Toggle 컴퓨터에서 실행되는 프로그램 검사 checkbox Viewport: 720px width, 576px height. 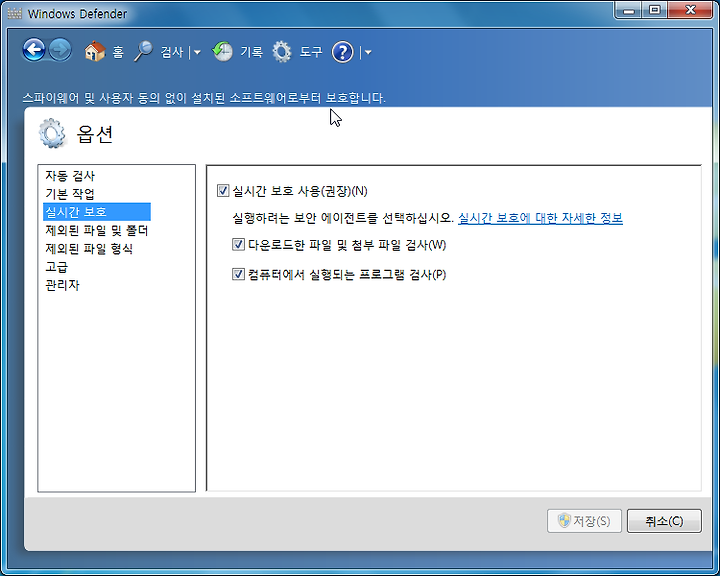(x=238, y=274)
